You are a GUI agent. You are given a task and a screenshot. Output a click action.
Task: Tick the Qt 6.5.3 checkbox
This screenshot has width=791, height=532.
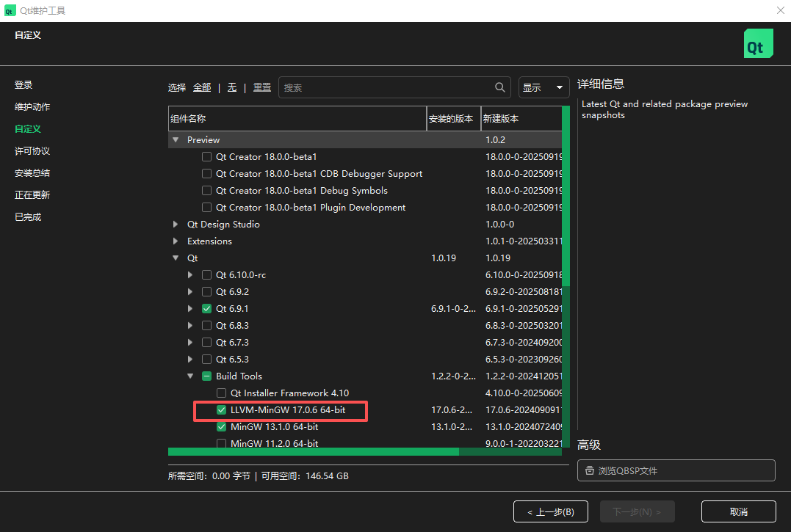pos(206,360)
